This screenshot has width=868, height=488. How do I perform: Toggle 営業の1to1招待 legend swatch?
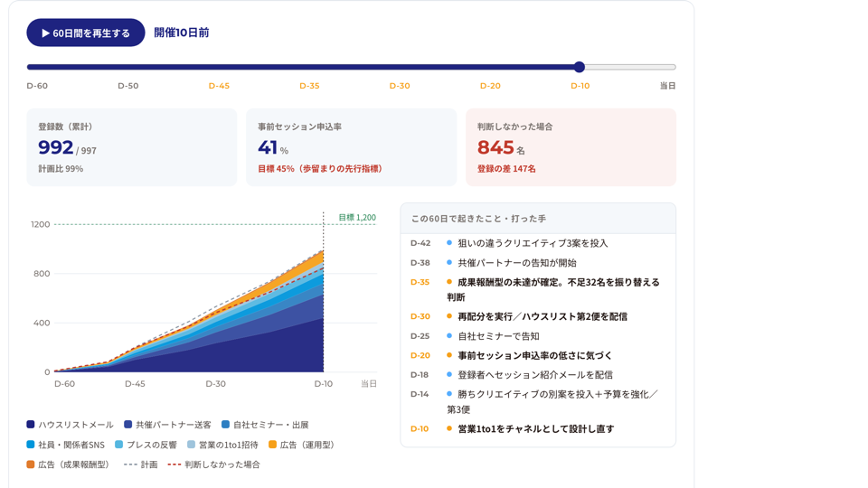(x=191, y=445)
